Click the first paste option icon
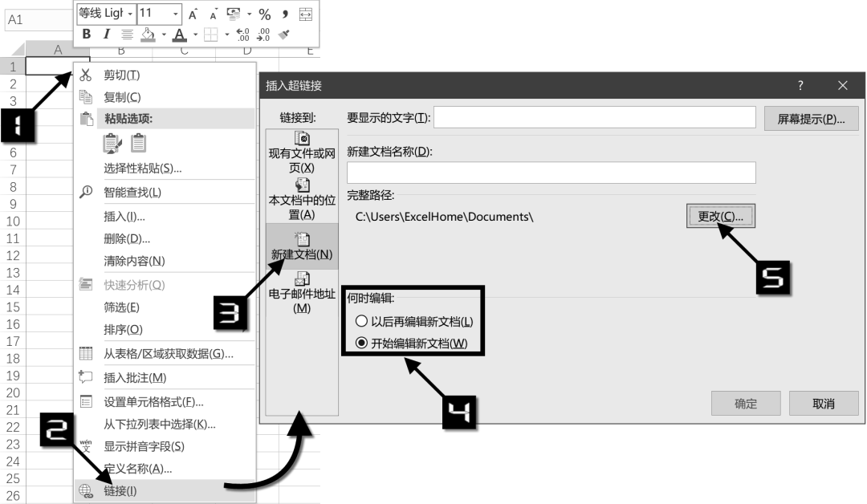Screen dimensions: 867x504 (x=112, y=144)
